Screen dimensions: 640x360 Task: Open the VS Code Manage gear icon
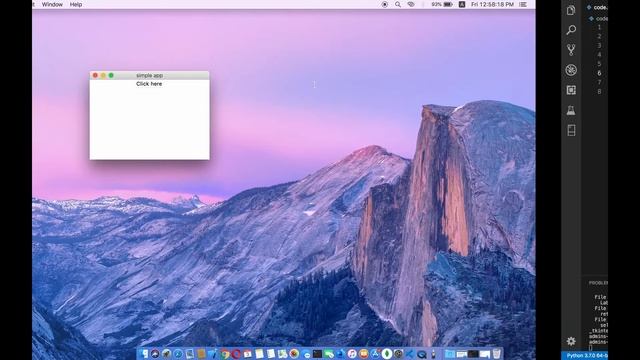click(x=571, y=341)
